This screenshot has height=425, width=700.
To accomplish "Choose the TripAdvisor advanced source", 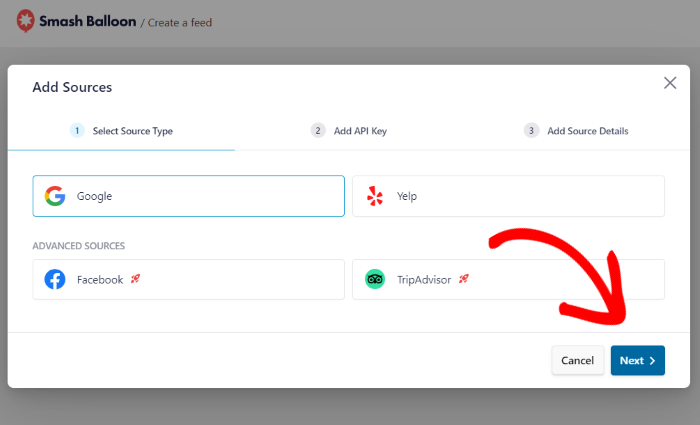I will (508, 279).
